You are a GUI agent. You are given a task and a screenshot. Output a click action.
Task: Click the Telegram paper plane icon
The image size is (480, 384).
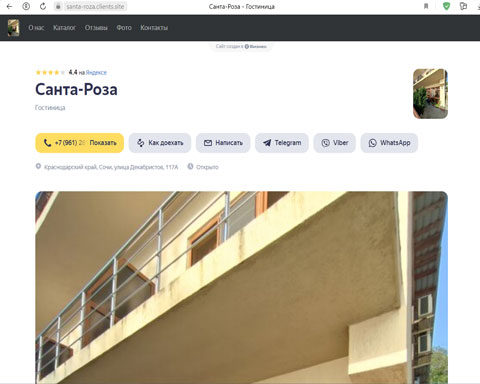tap(267, 143)
